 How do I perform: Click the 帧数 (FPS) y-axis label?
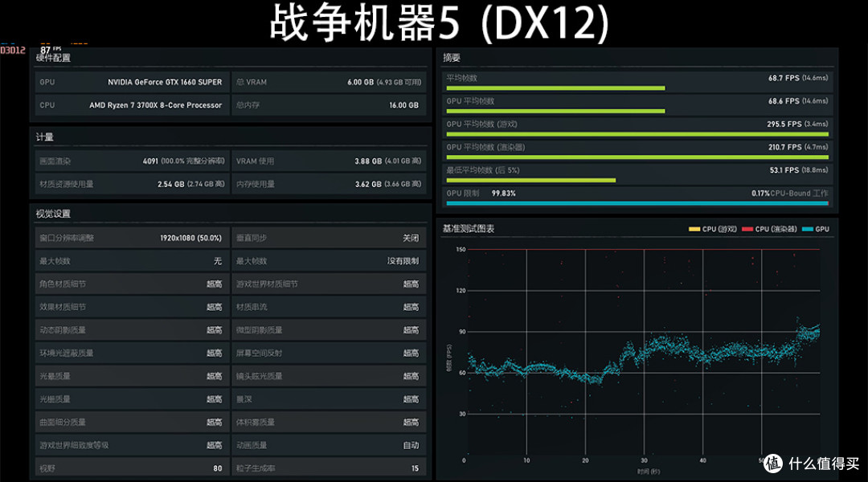tap(449, 358)
